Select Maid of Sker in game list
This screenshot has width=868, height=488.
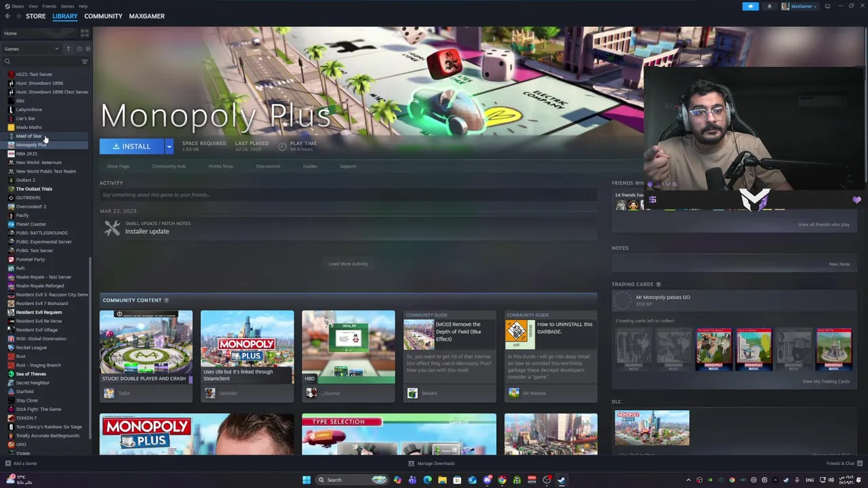click(x=28, y=136)
